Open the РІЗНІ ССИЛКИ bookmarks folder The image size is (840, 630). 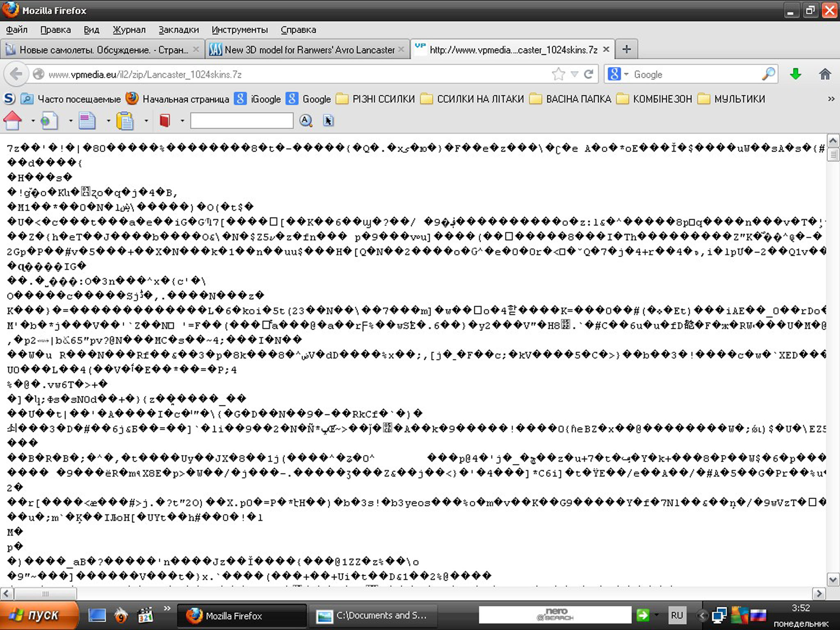click(375, 99)
